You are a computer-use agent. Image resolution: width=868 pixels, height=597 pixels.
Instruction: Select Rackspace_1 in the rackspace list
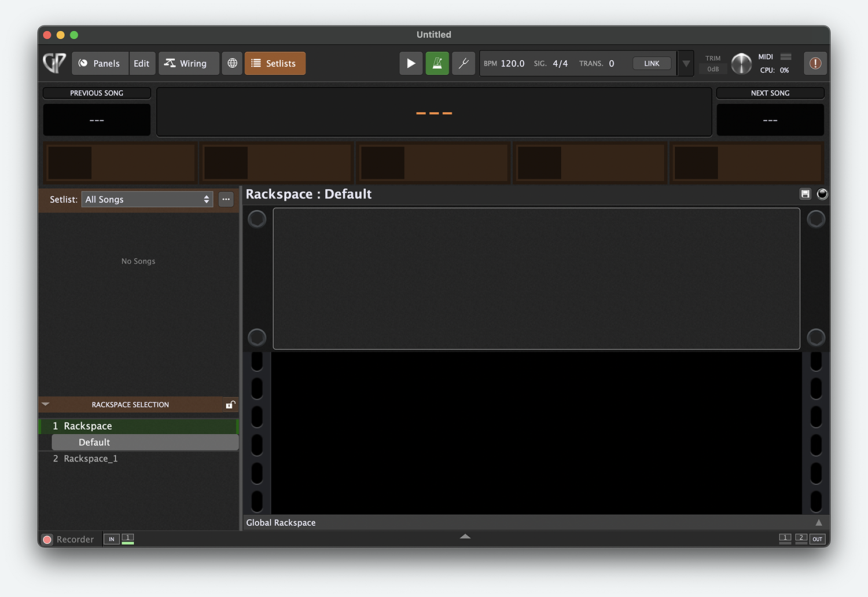(91, 459)
